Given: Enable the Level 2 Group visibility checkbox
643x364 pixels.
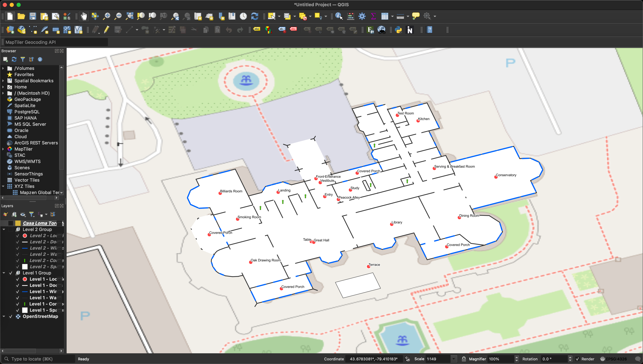Looking at the screenshot, I should pos(11,229).
